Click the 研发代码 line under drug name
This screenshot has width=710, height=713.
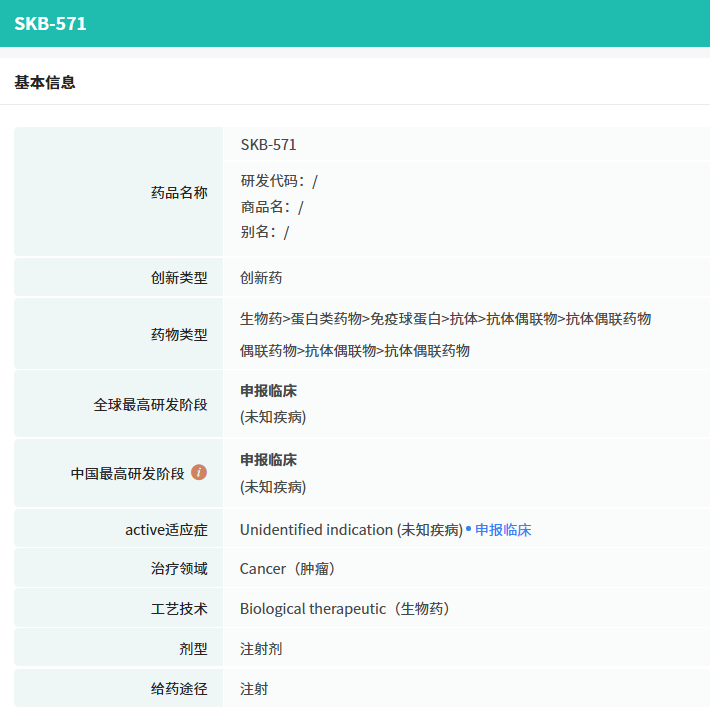[279, 181]
